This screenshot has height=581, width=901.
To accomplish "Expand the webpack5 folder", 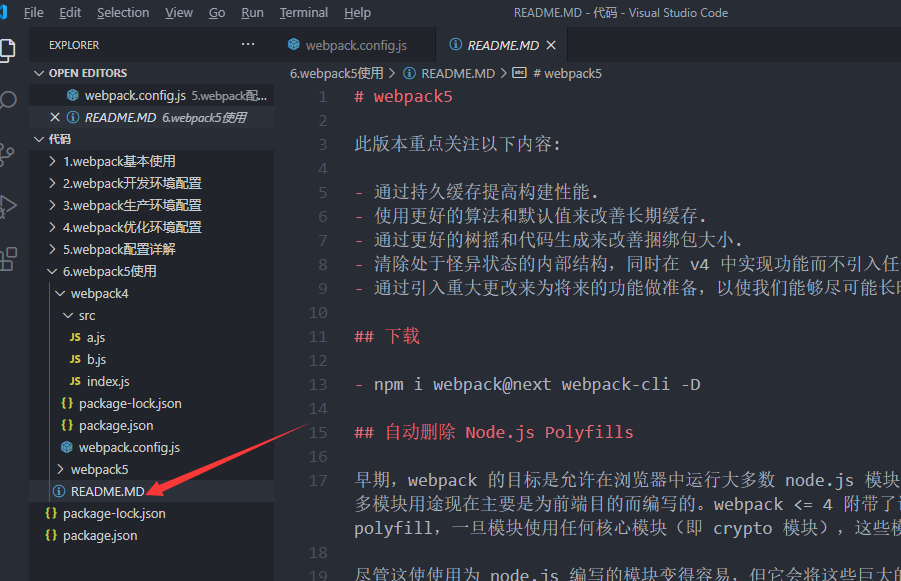I will tap(60, 470).
